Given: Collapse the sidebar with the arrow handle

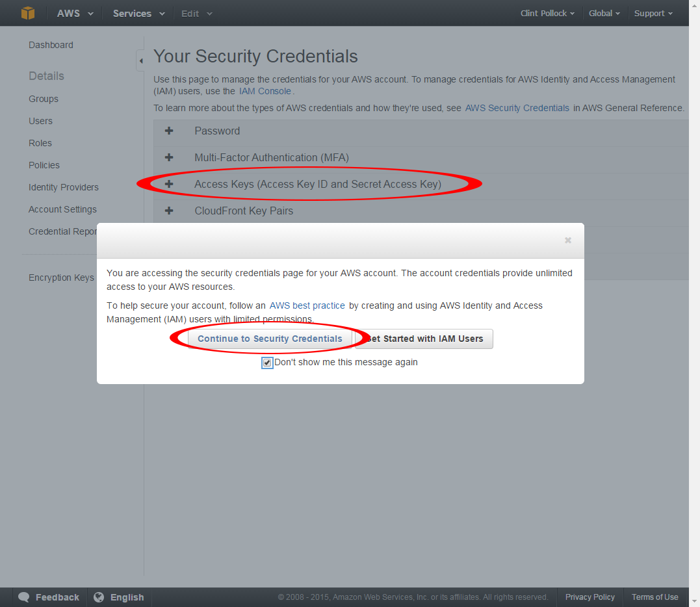Looking at the screenshot, I should 140,60.
